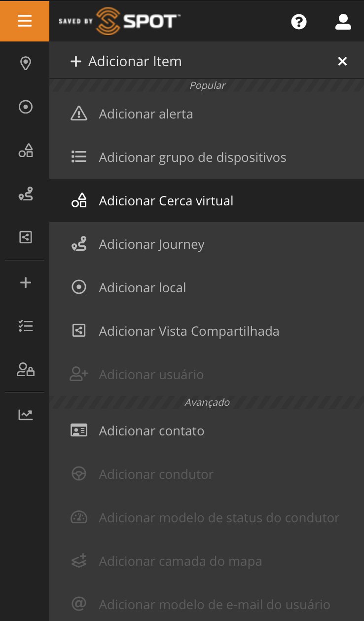Click the plus add sidebar icon

click(25, 283)
